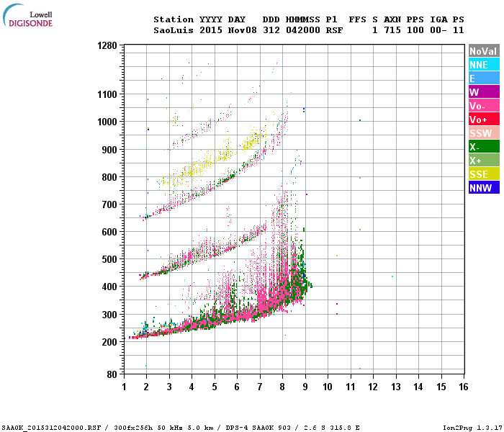Click the PPS value 100

pos(415,30)
